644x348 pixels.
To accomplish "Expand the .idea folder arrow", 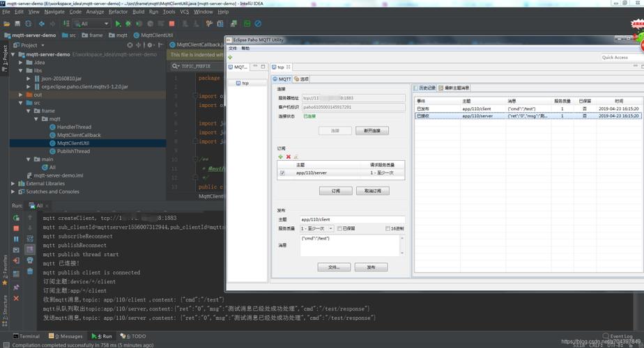I will pyautogui.click(x=20, y=63).
